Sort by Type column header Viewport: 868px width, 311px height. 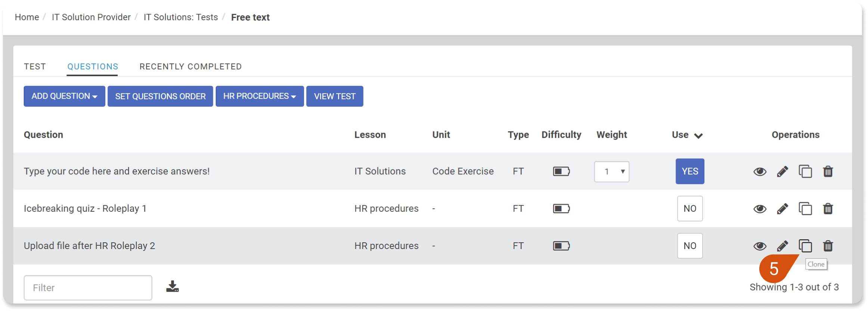click(x=518, y=135)
